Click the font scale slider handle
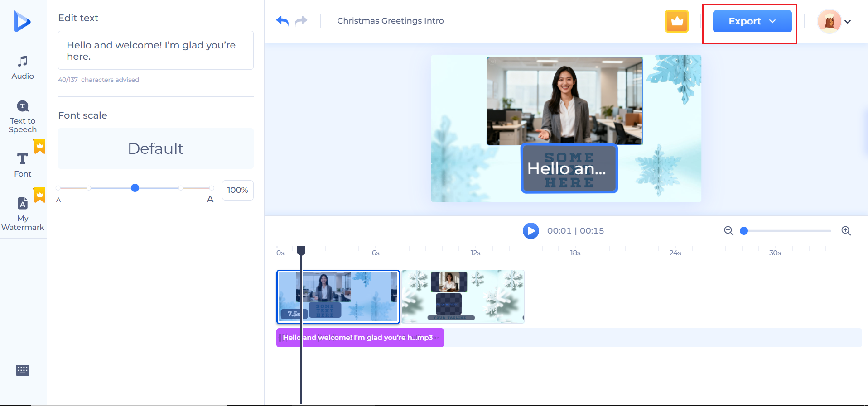Image resolution: width=868 pixels, height=406 pixels. click(135, 188)
